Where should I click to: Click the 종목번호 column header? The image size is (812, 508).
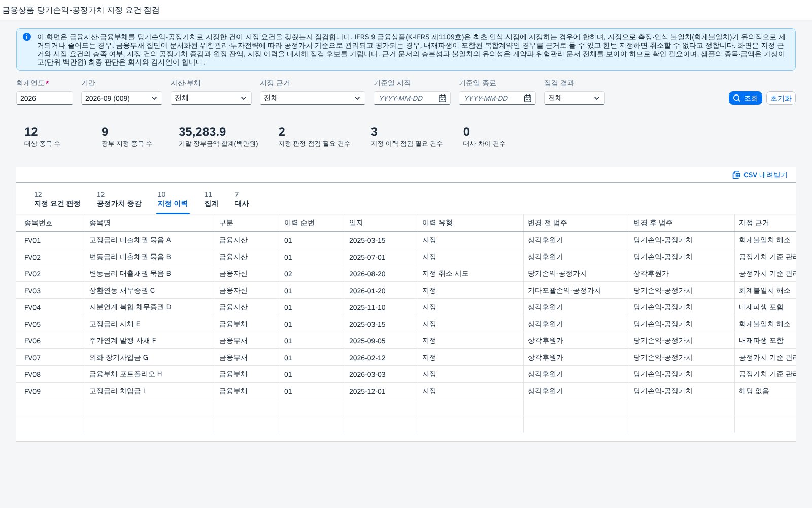pyautogui.click(x=51, y=223)
